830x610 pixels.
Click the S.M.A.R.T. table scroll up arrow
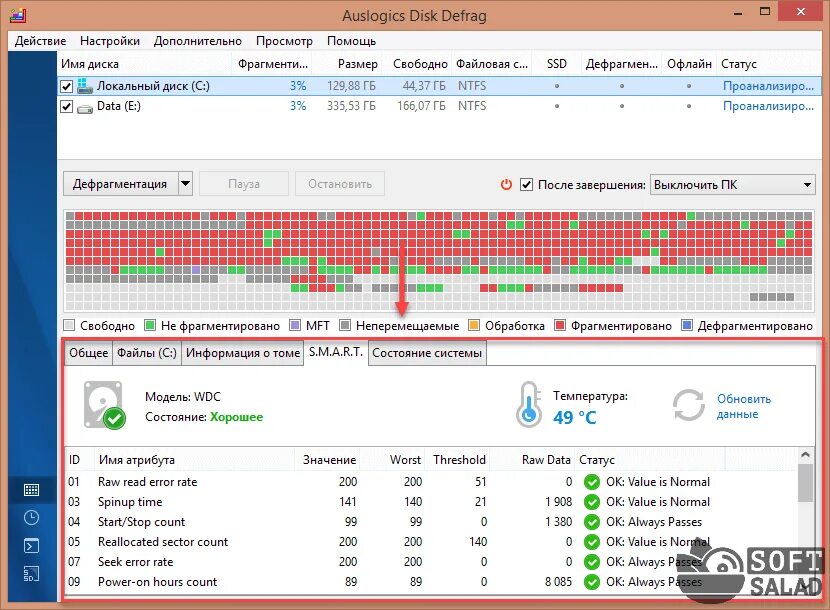click(805, 455)
